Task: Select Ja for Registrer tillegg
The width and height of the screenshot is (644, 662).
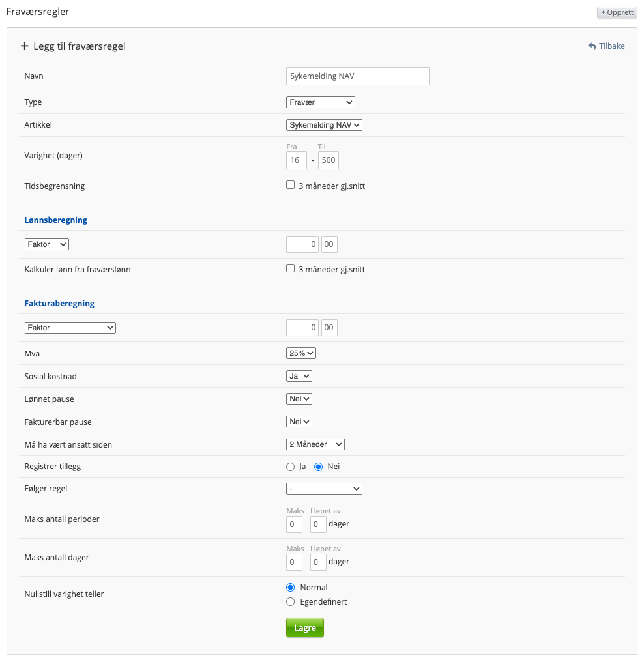Action: click(x=291, y=467)
